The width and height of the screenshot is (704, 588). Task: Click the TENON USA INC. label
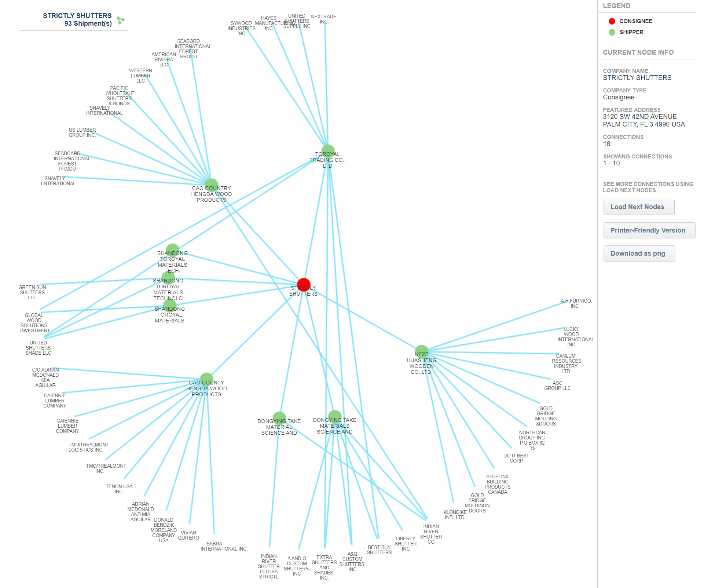click(119, 489)
